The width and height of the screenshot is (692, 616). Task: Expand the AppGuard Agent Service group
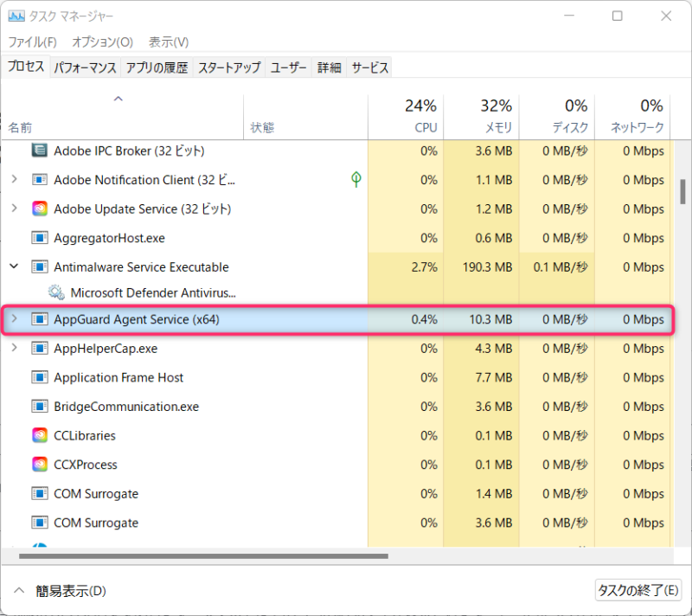(x=14, y=318)
